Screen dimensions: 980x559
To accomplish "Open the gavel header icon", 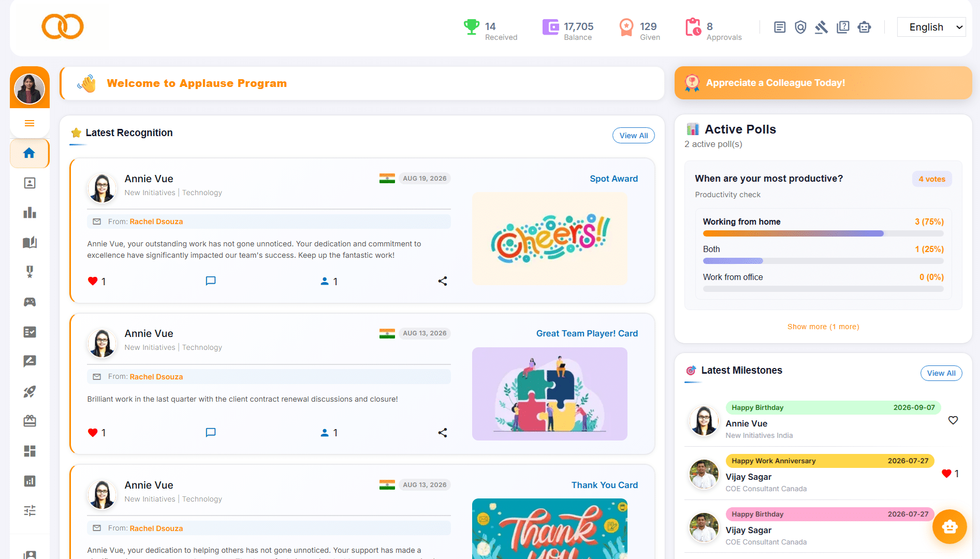I will tap(822, 27).
